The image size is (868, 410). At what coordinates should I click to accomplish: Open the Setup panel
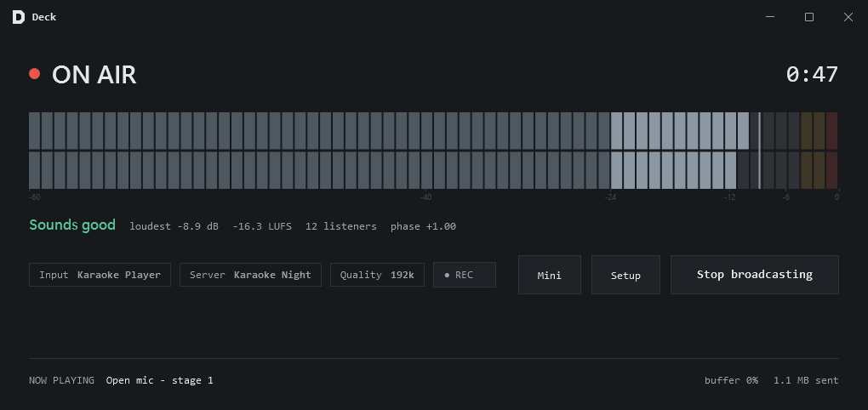[625, 275]
